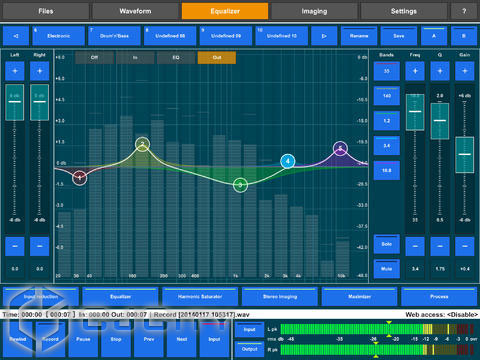Select the 35 Hz band button
The image size is (480, 360).
point(387,71)
